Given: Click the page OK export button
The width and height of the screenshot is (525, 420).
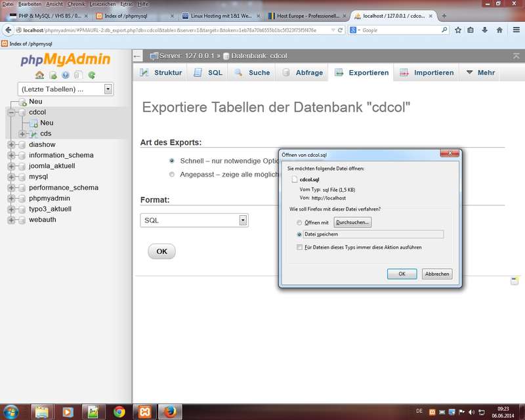Looking at the screenshot, I should (x=161, y=251).
